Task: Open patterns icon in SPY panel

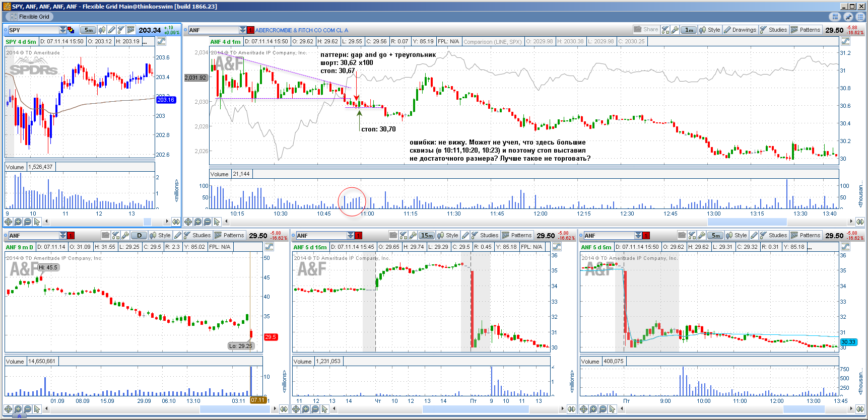Action: pyautogui.click(x=131, y=30)
